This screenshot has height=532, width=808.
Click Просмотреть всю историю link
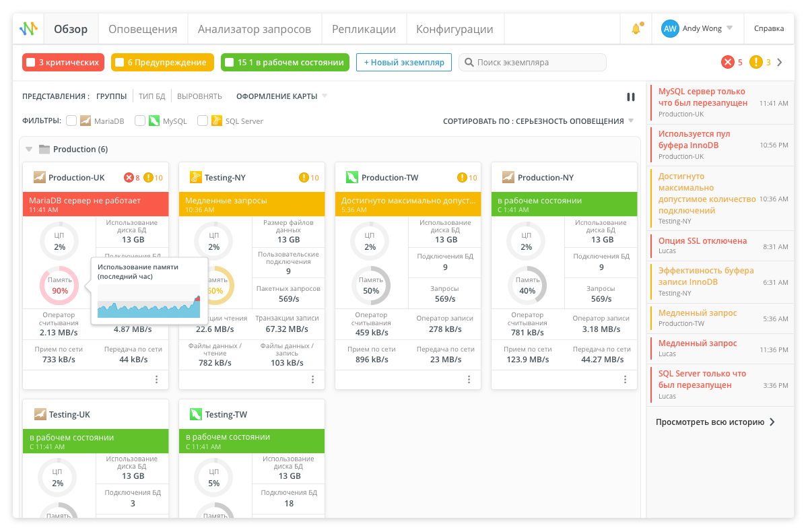click(x=715, y=422)
